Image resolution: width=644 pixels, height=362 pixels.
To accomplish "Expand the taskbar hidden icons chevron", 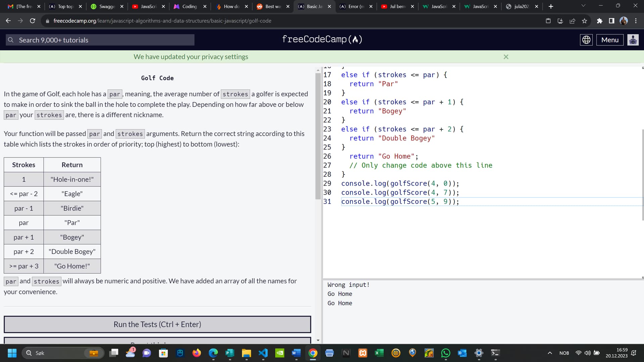I will (x=550, y=353).
